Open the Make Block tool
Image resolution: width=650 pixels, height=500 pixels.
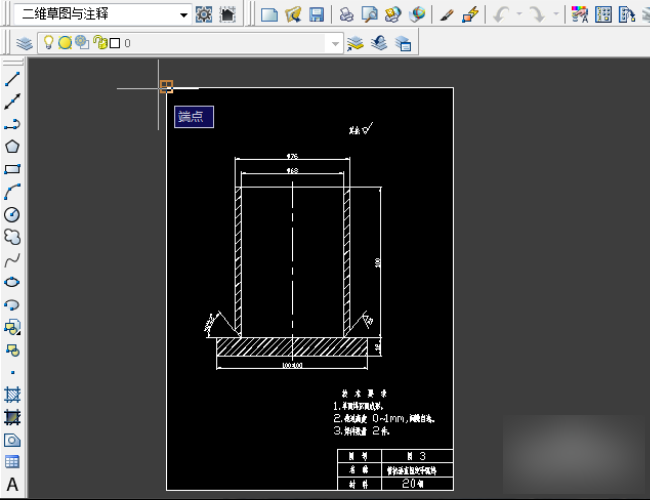[12, 350]
